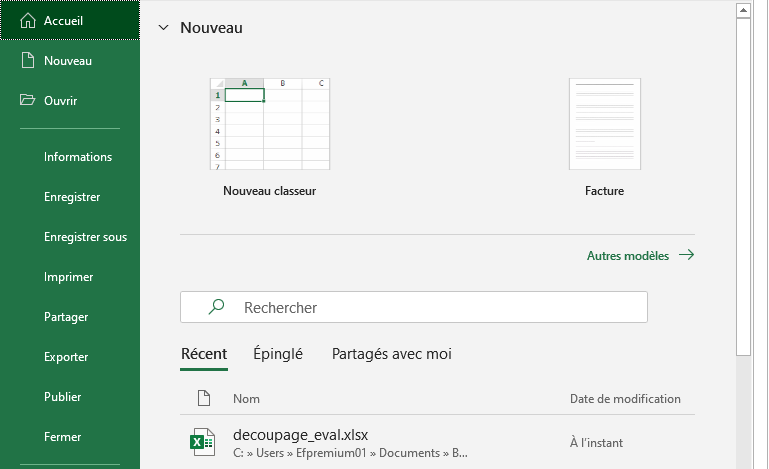Switch to the Partagés avec moi tab
Screen dimensions: 769x469
tap(391, 354)
